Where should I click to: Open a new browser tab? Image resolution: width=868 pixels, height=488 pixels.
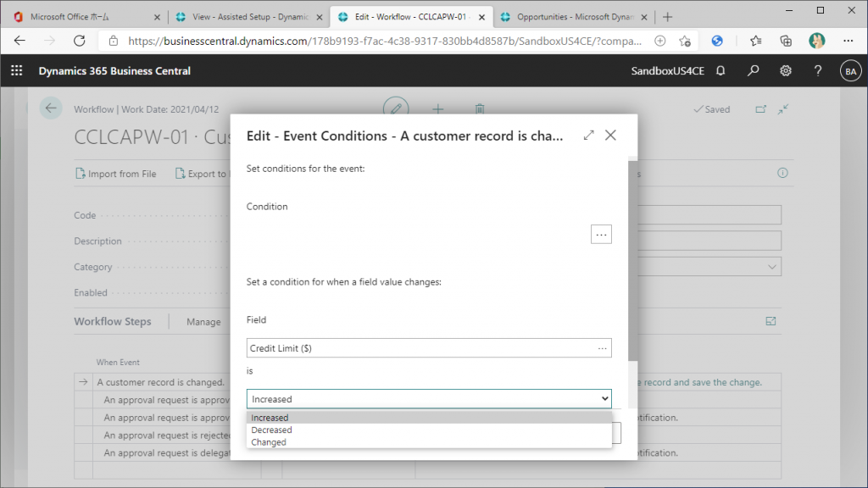pos(668,17)
